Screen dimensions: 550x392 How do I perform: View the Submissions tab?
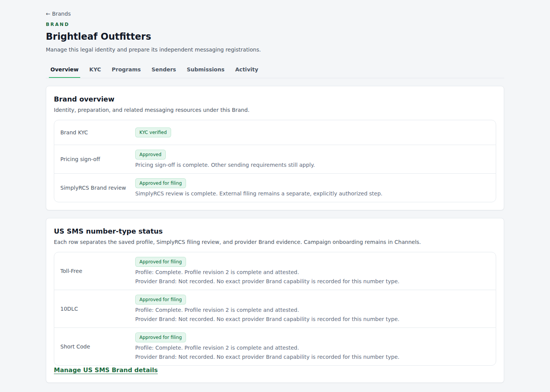205,69
